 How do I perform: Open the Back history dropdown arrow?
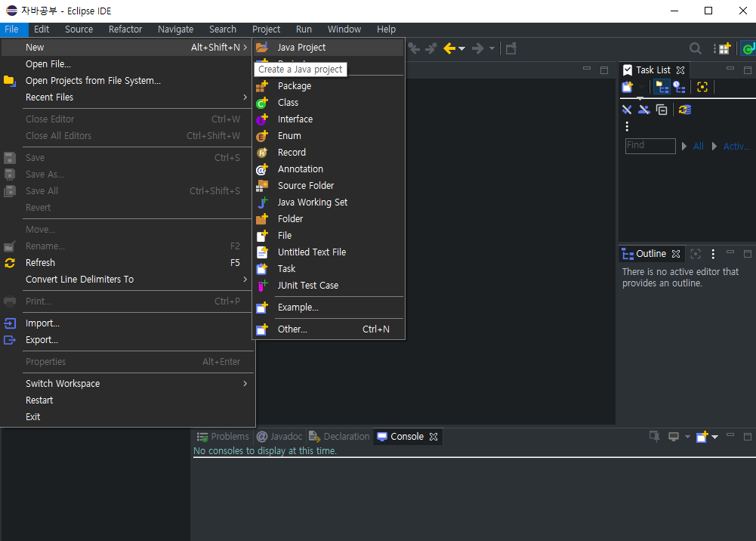(462, 48)
